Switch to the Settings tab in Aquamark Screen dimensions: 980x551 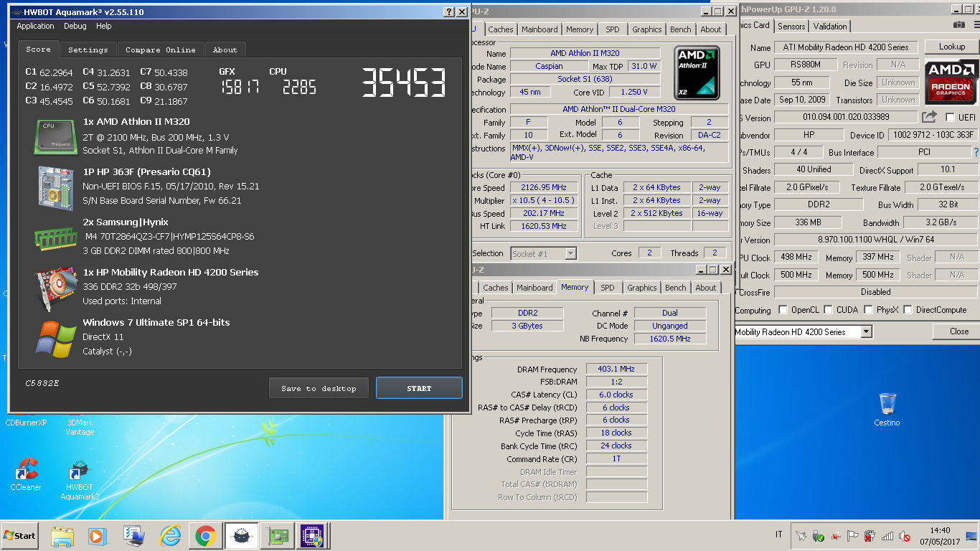(88, 50)
